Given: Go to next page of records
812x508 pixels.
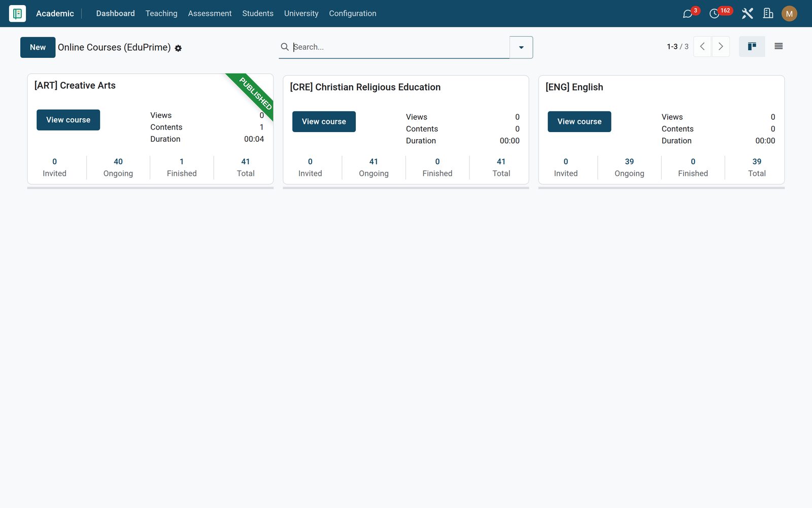Looking at the screenshot, I should pos(721,47).
